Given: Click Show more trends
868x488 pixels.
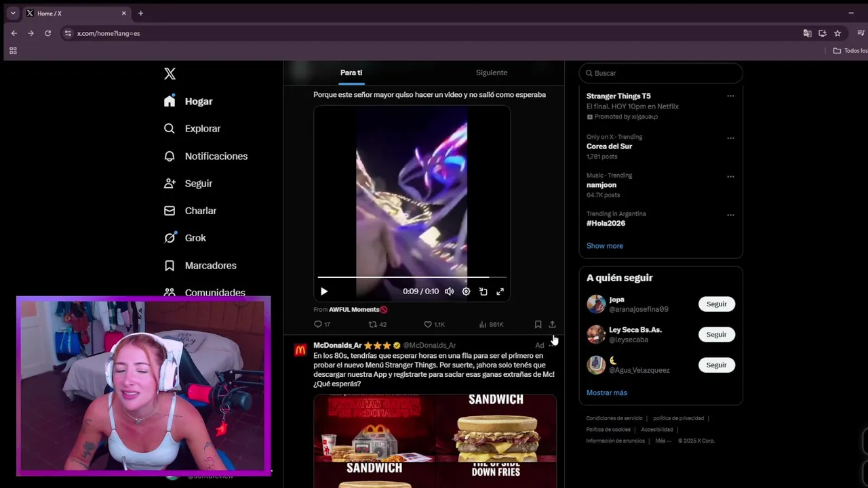Looking at the screenshot, I should click(605, 246).
